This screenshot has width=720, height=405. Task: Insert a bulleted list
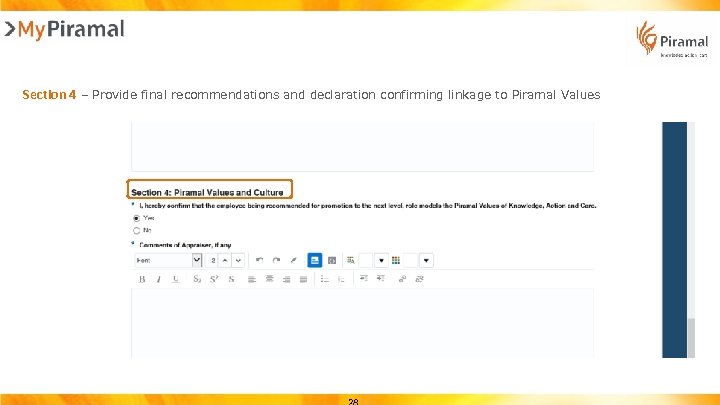[x=325, y=279]
